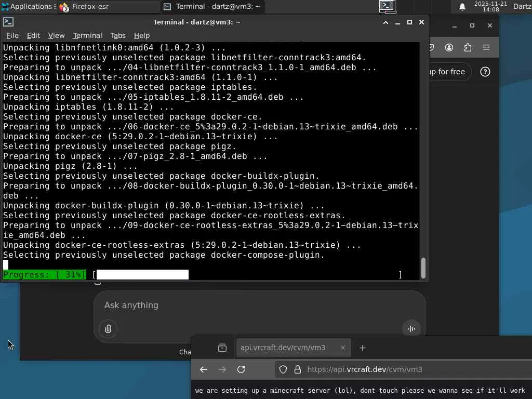Go forward in the lower browser window

[222, 369]
